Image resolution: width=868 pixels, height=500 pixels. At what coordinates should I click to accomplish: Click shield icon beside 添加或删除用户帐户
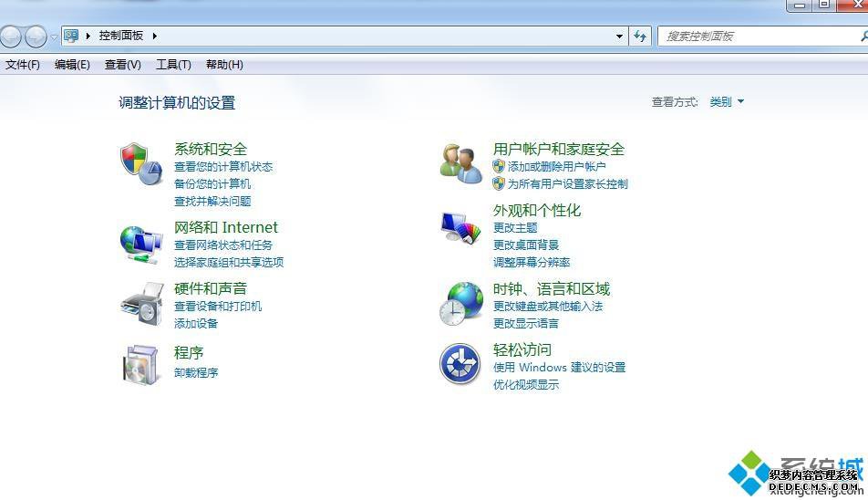(499, 166)
